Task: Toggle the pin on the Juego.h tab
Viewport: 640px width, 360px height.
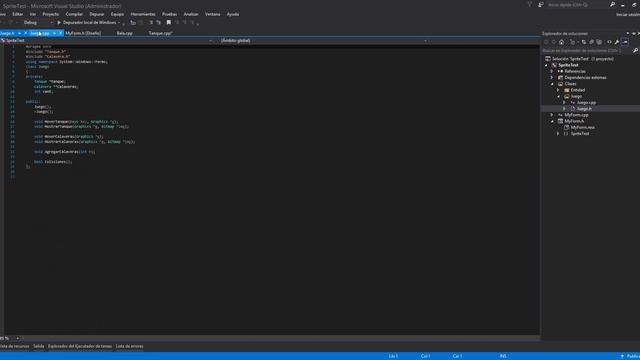Action: pyautogui.click(x=19, y=33)
